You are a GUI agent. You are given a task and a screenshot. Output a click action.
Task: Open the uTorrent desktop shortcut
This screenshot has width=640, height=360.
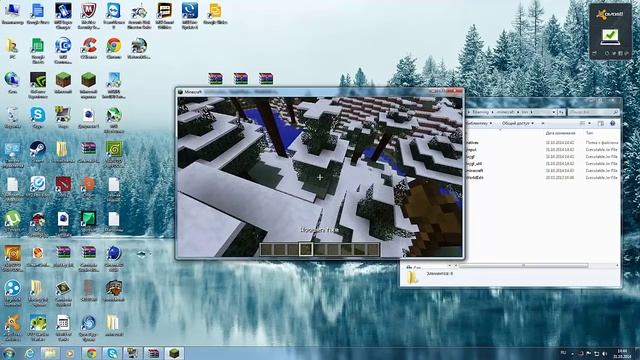(12, 222)
